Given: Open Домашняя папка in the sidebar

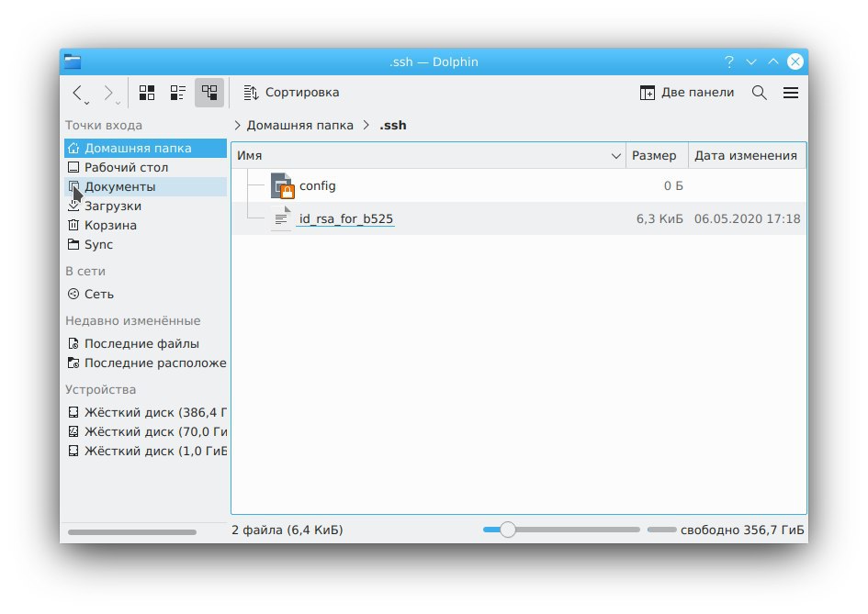Looking at the screenshot, I should (146, 148).
